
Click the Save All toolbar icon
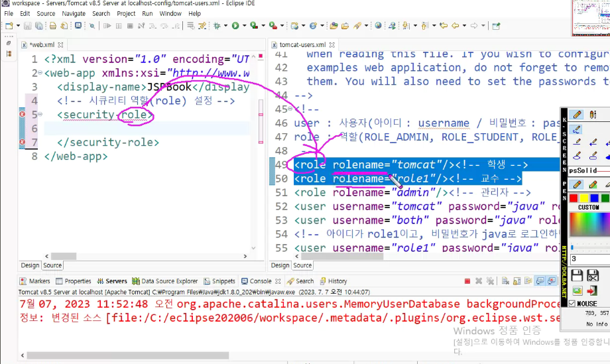(x=39, y=26)
